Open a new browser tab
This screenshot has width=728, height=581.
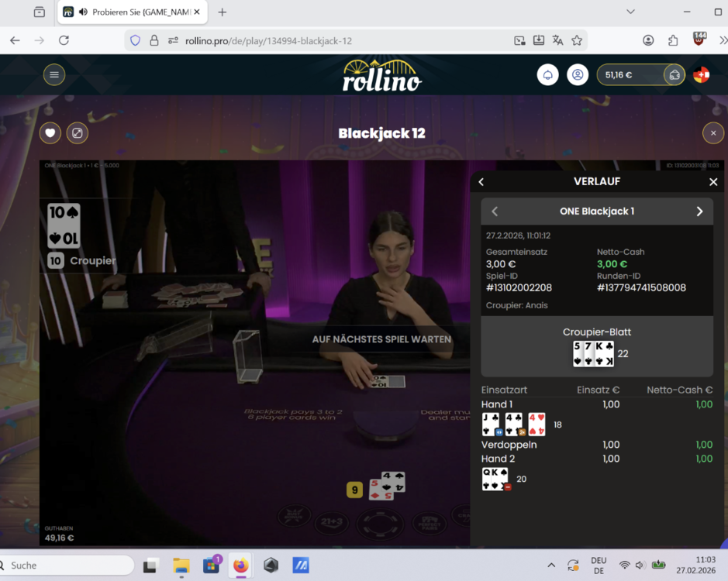coord(223,12)
